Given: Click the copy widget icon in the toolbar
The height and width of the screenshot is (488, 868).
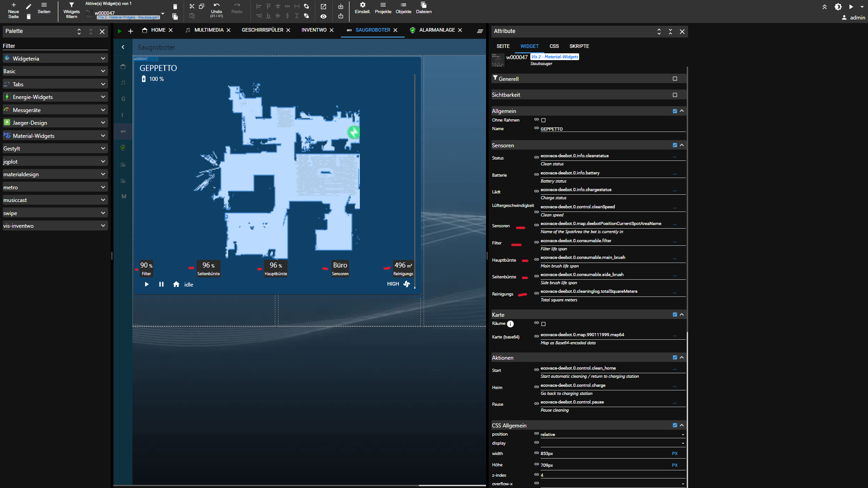Looking at the screenshot, I should coord(202,6).
